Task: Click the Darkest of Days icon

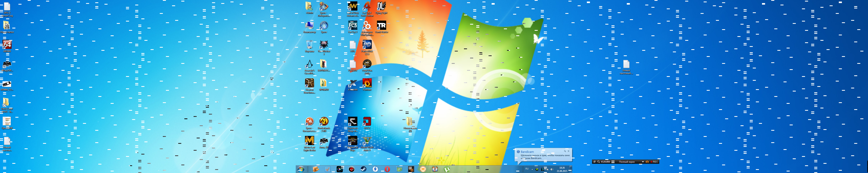Action: tap(352, 144)
